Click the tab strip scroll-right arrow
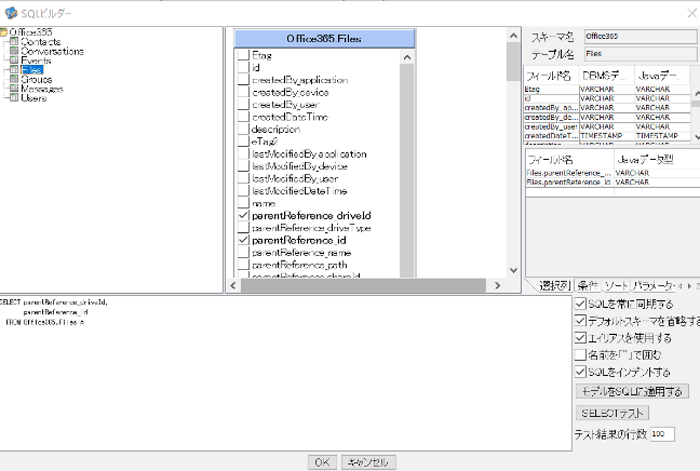Image resolution: width=700 pixels, height=471 pixels. point(689,286)
